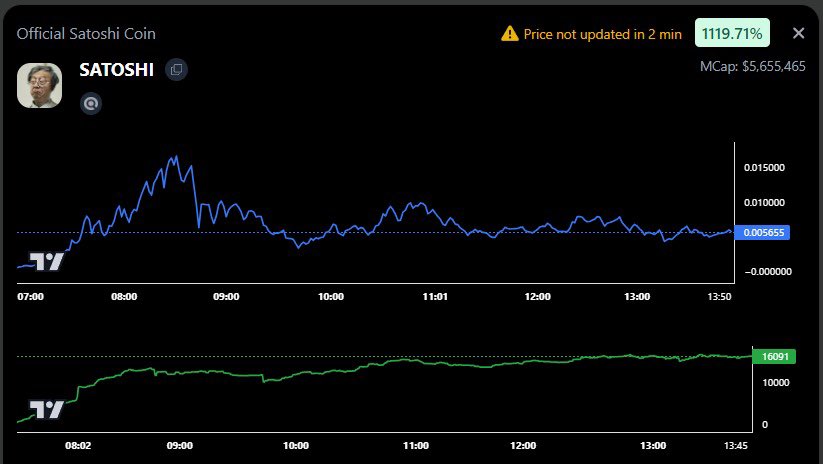823x464 pixels.
Task: Click the SATOSHI ticker name
Action: pos(117,69)
